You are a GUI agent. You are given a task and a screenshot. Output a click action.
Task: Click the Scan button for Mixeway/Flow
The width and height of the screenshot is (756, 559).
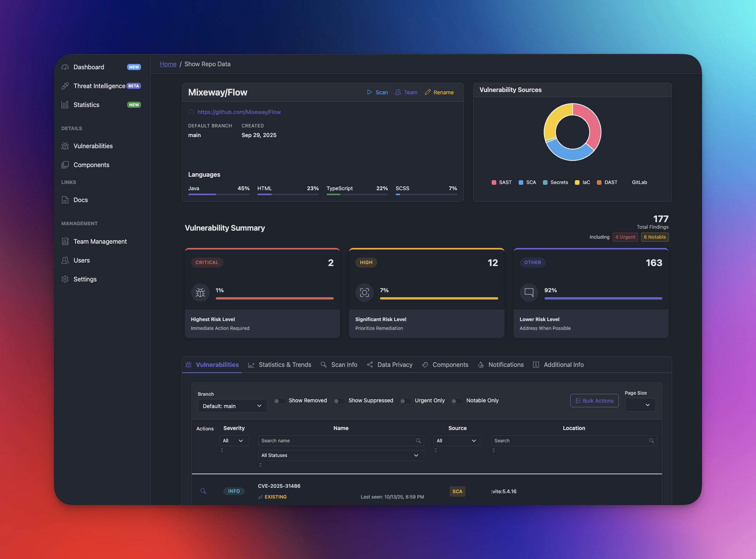pyautogui.click(x=377, y=92)
